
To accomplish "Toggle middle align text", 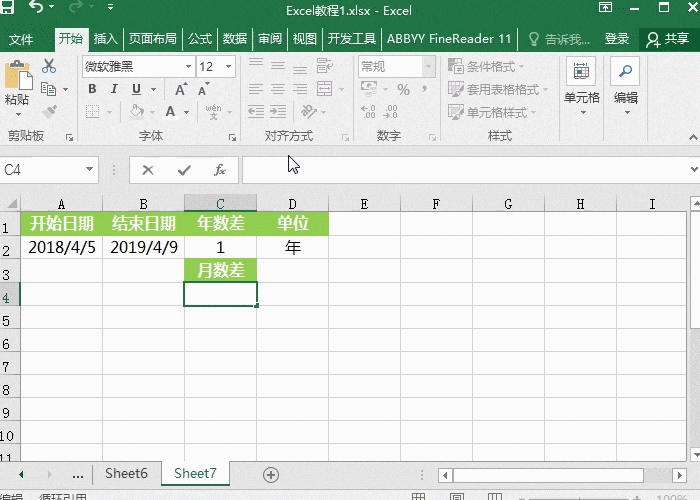I will [x=278, y=66].
